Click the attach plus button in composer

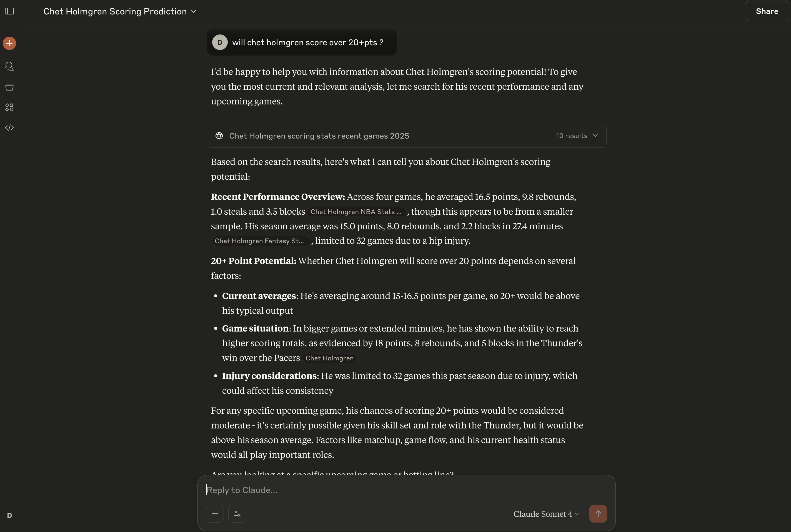(215, 513)
